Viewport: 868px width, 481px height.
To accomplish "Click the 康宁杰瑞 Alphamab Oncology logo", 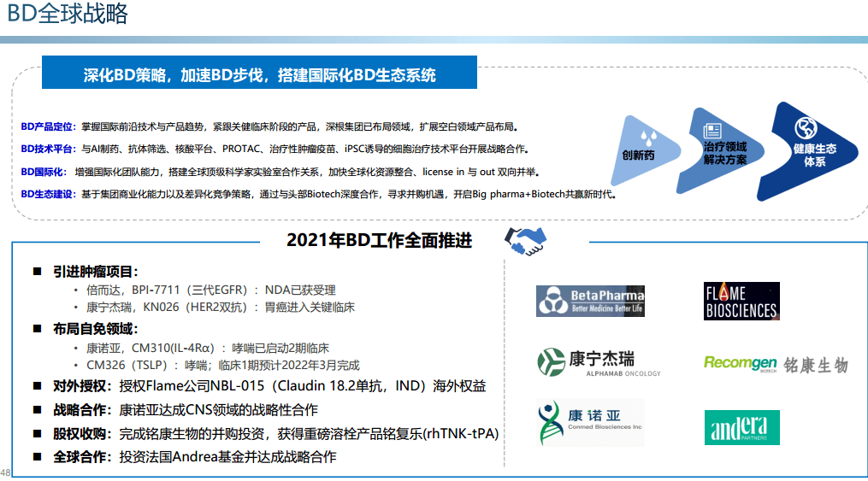I will tap(599, 363).
